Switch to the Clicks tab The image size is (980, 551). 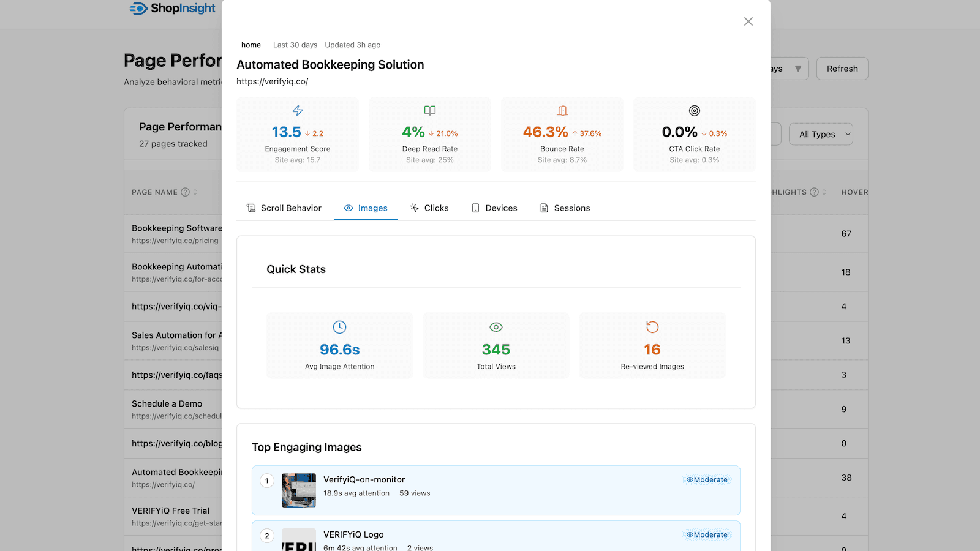coord(429,208)
